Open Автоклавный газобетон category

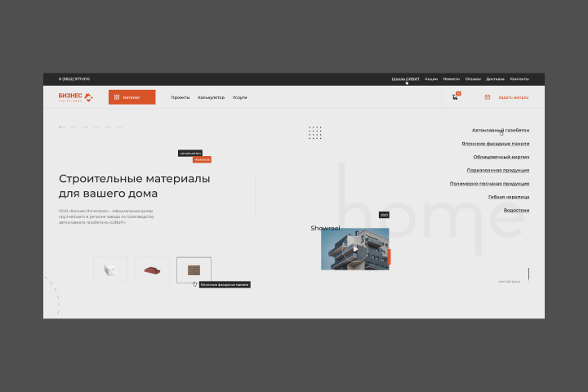[501, 130]
